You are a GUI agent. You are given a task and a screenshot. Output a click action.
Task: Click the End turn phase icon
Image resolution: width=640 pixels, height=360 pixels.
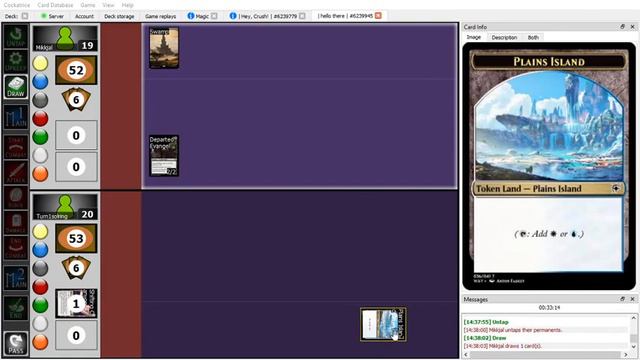pyautogui.click(x=16, y=308)
